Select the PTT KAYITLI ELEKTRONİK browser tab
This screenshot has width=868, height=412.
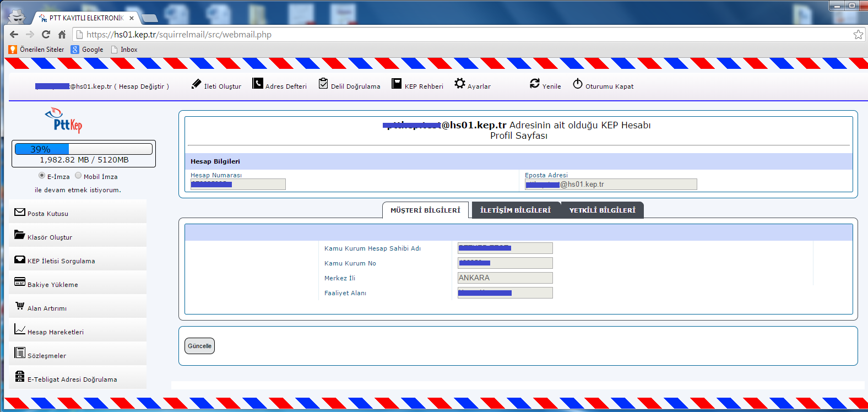[x=86, y=18]
